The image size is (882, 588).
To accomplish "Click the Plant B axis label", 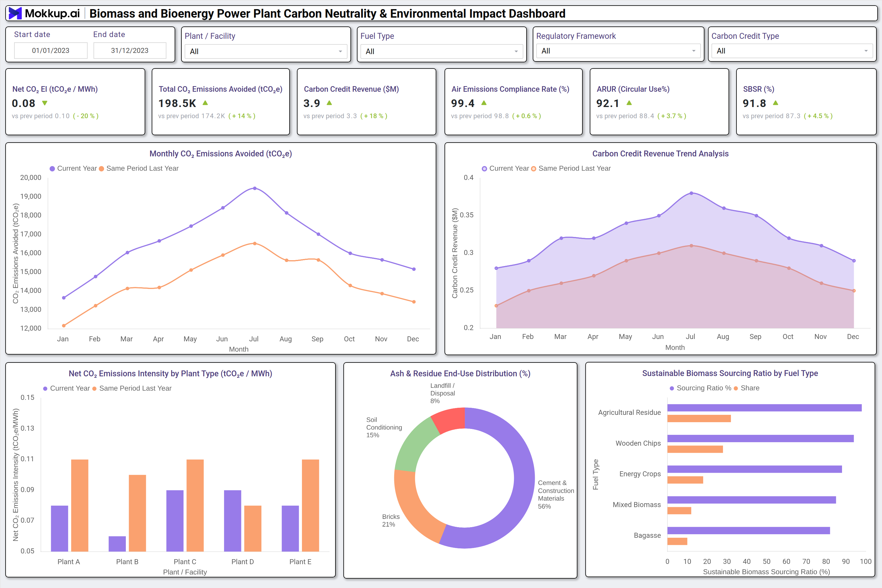I will click(x=127, y=562).
